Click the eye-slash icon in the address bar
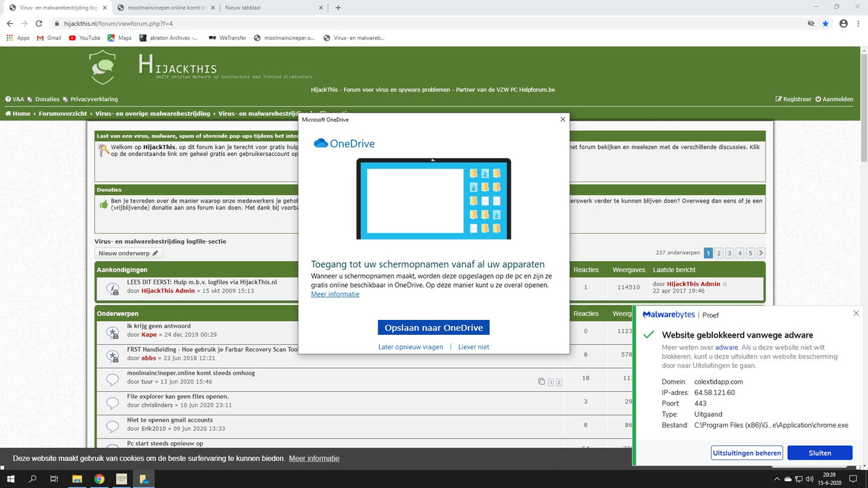Screen dimensions: 868x488 point(810,23)
